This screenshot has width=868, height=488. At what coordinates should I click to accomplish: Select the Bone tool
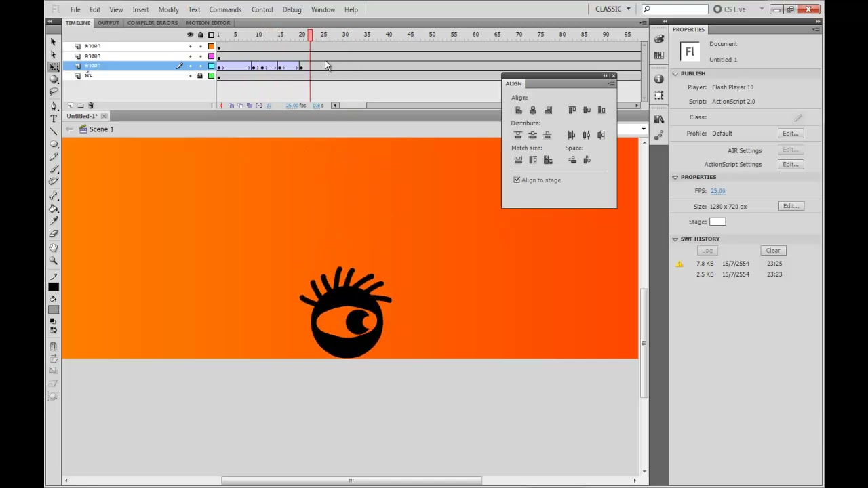(x=54, y=197)
